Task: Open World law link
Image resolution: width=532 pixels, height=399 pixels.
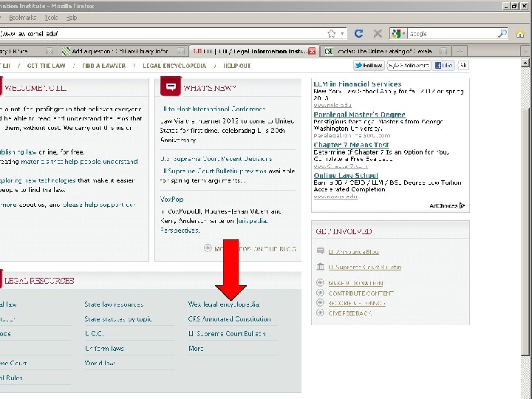Action: pyautogui.click(x=100, y=363)
